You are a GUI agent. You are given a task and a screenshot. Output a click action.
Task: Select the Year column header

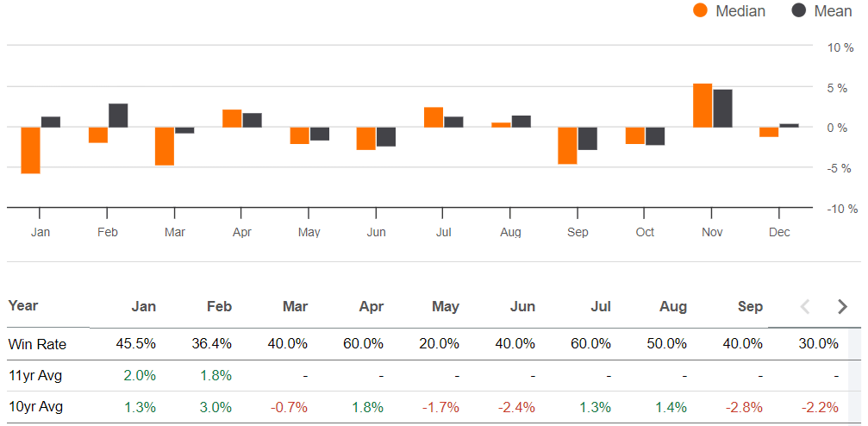pos(23,305)
